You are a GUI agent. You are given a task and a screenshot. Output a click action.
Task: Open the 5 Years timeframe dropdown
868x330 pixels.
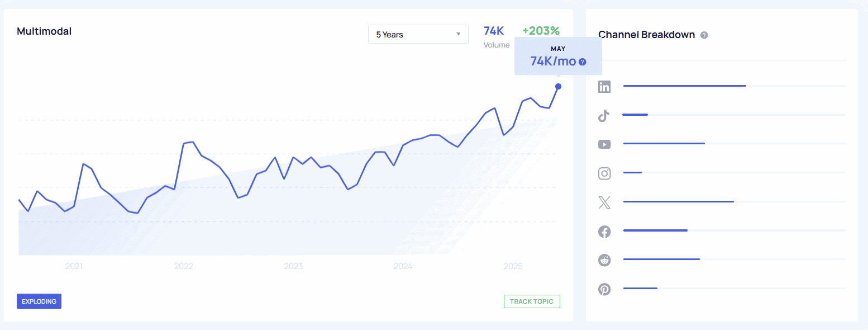pyautogui.click(x=418, y=34)
